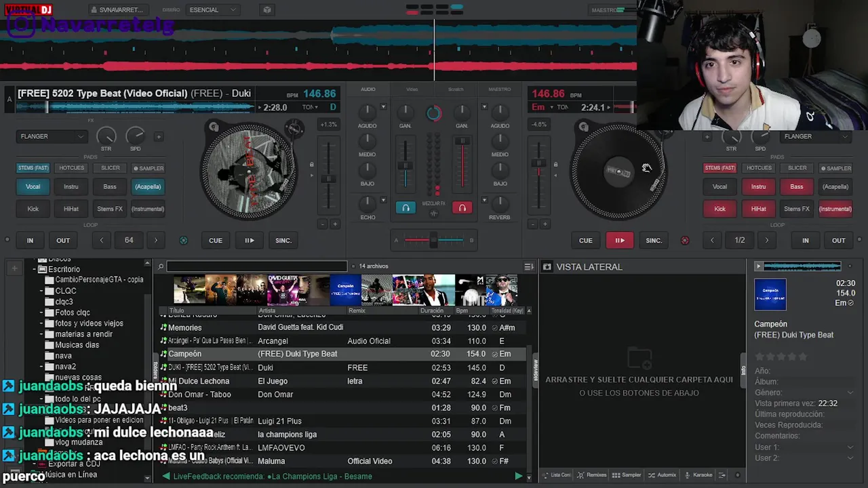Click the right deck SINC. button

coord(654,241)
